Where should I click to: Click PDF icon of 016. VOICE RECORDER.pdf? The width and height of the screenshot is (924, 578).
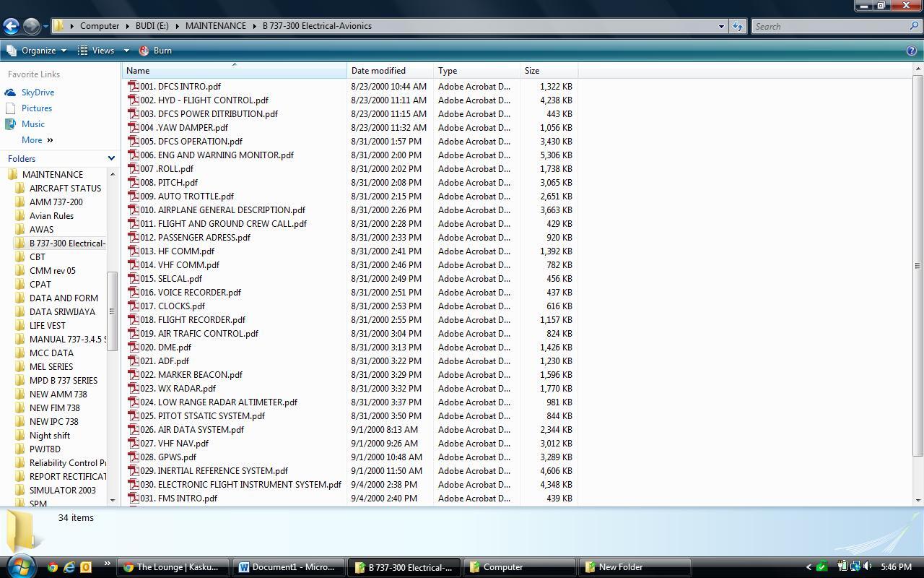[x=133, y=292]
